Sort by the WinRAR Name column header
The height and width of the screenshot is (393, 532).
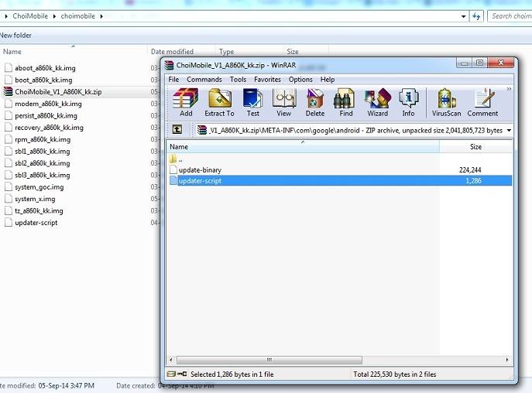click(x=303, y=147)
